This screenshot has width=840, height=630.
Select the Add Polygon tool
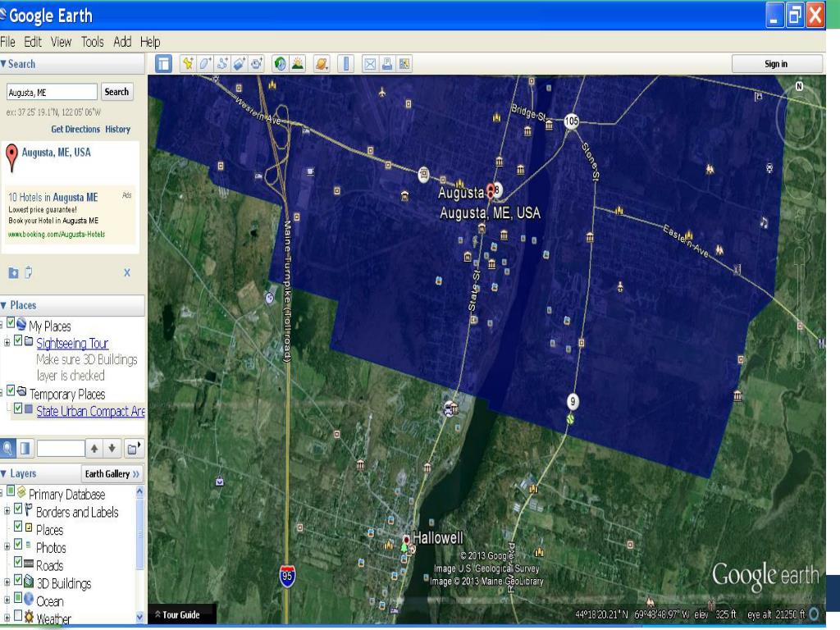coord(204,64)
